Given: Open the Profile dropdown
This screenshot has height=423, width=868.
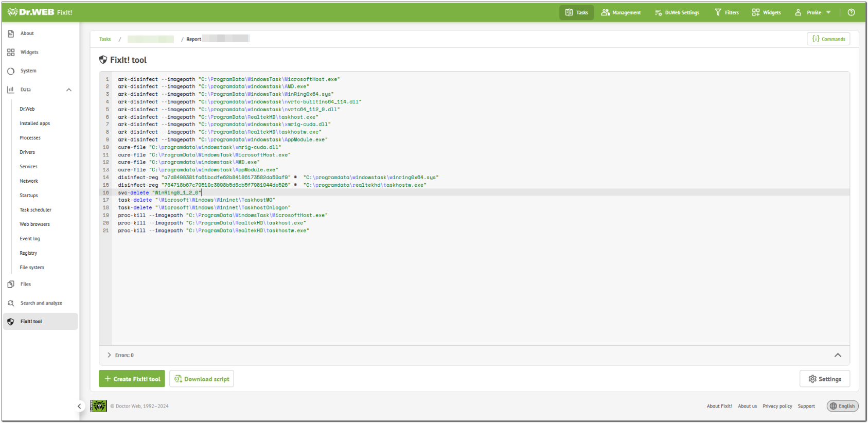Looking at the screenshot, I should [812, 12].
